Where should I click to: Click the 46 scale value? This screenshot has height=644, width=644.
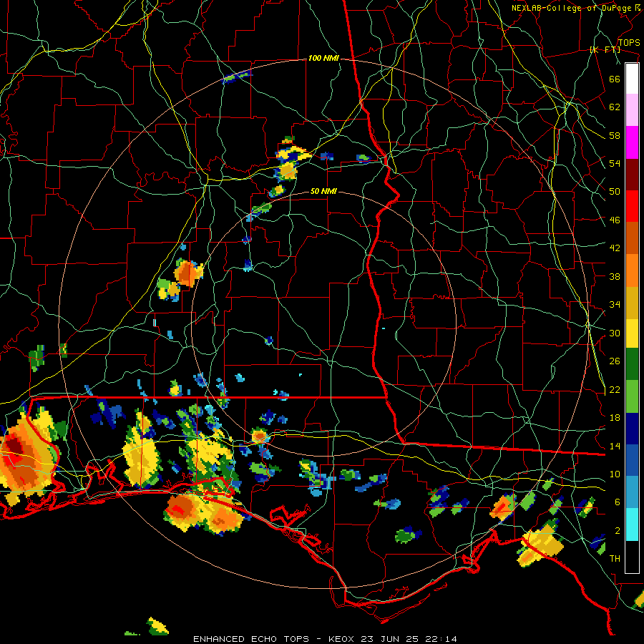615,220
